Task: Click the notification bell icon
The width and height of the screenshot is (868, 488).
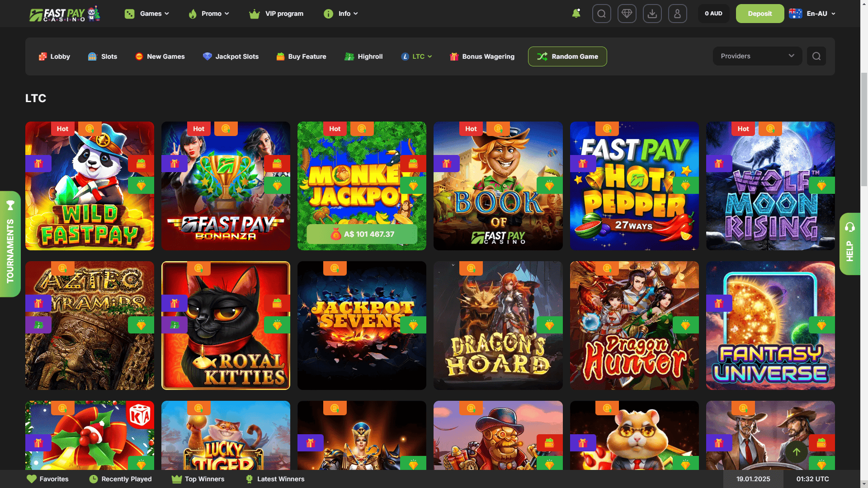Action: coord(576,14)
